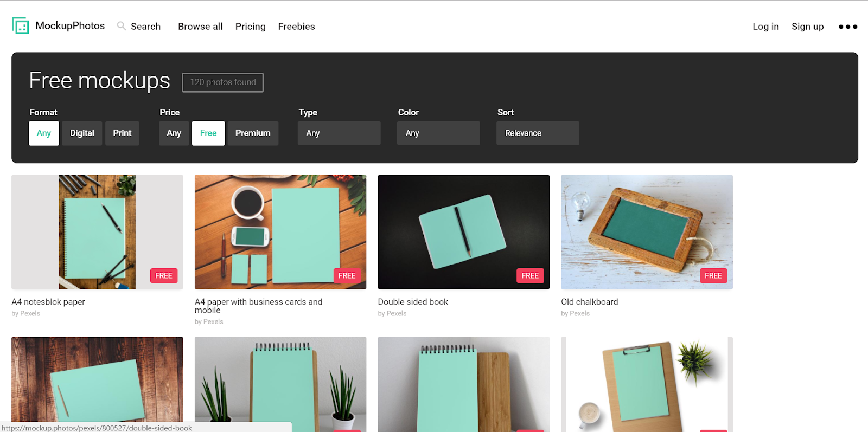Expand the Color dropdown
Viewport: 868px width, 432px height.
point(439,133)
